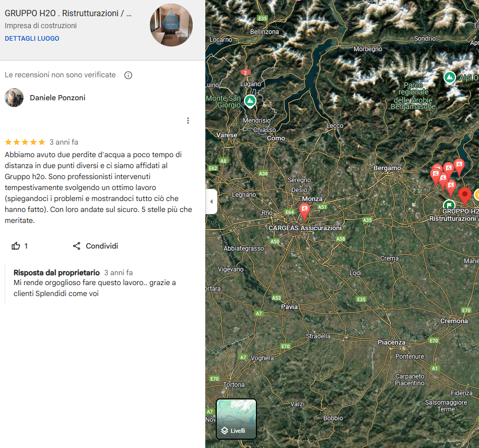This screenshot has width=479, height=448.
Task: Click the review info icon next to unverified notice
Action: 128,75
